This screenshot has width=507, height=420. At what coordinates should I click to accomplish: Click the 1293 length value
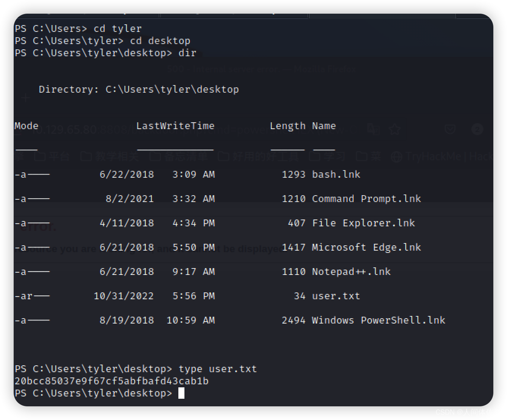[x=294, y=174]
